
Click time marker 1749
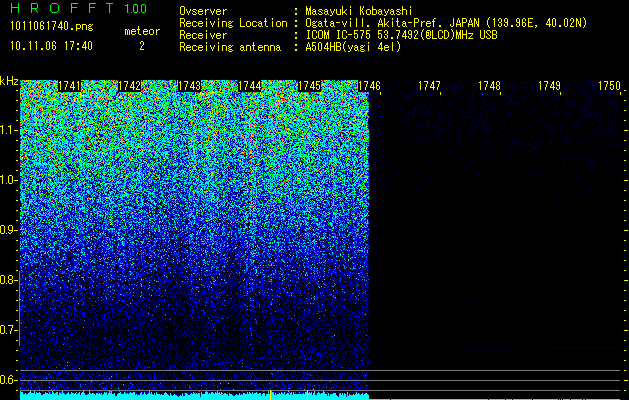[x=549, y=86]
